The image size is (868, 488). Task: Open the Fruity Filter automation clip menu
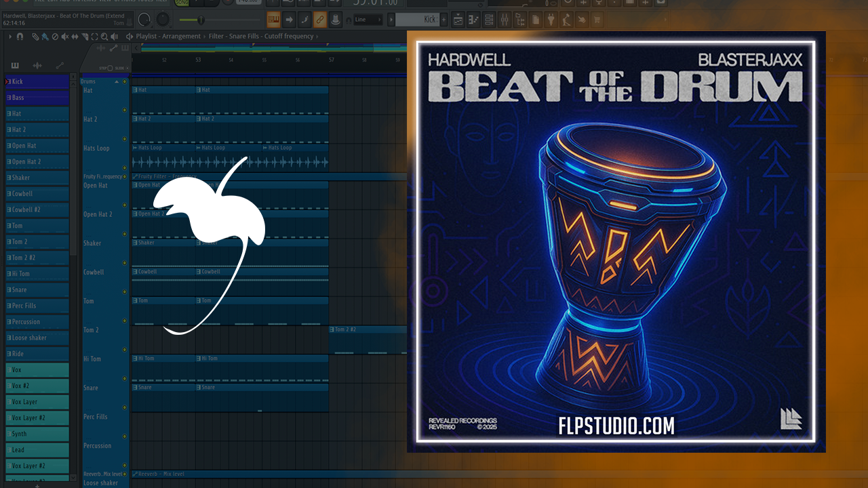(135, 176)
